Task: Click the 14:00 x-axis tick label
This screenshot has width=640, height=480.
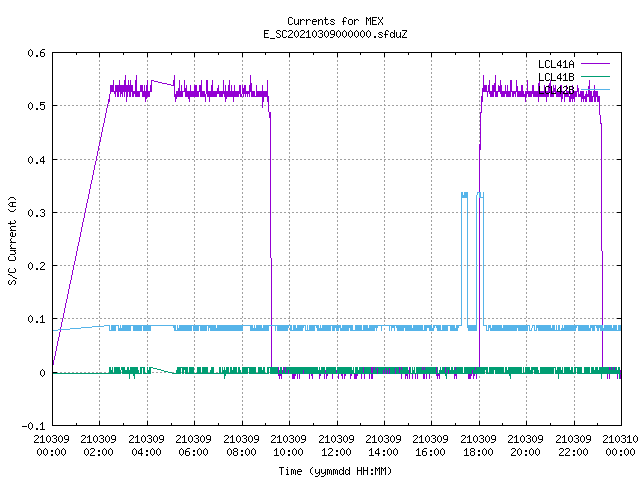Action: (383, 452)
